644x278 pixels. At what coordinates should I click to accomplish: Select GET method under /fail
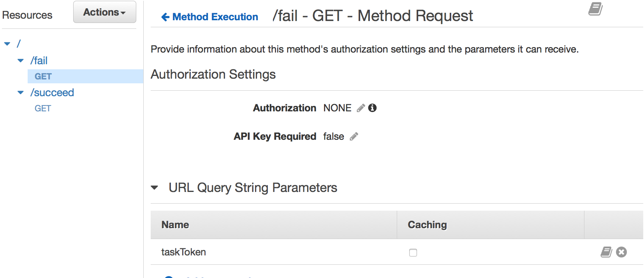pos(43,76)
